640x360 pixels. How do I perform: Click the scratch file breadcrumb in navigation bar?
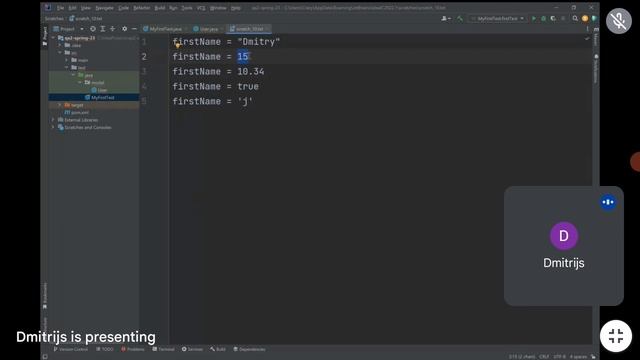tap(85, 18)
